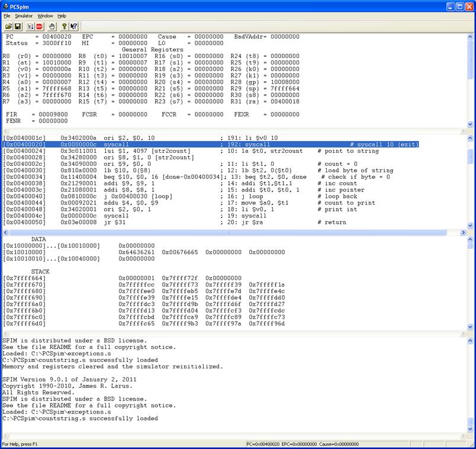Click the left arrow of text segment horizontal scrollbar

coord(5,233)
